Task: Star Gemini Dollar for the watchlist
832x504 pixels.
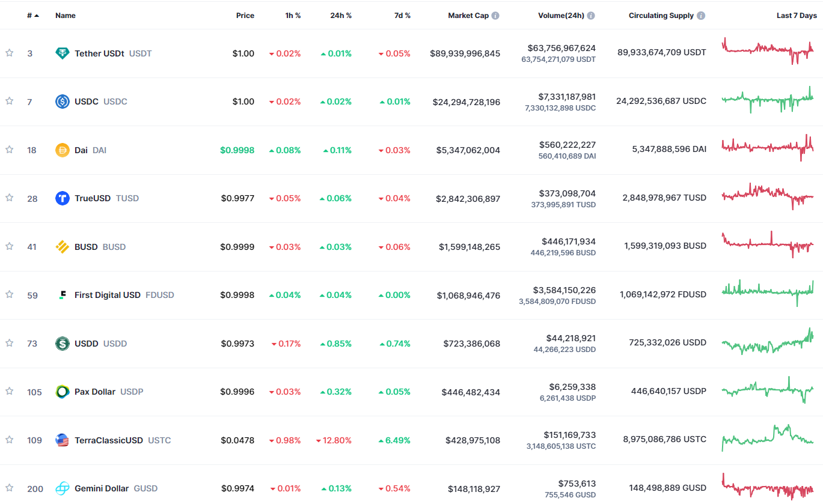Action: coord(9,488)
